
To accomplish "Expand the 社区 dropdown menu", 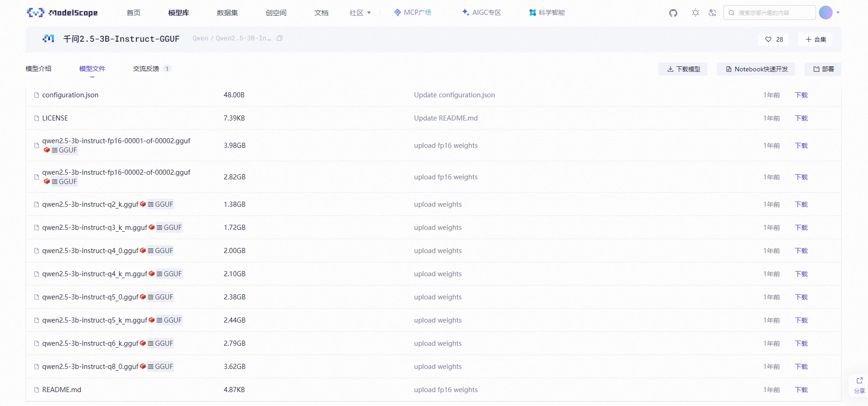I will 360,13.
